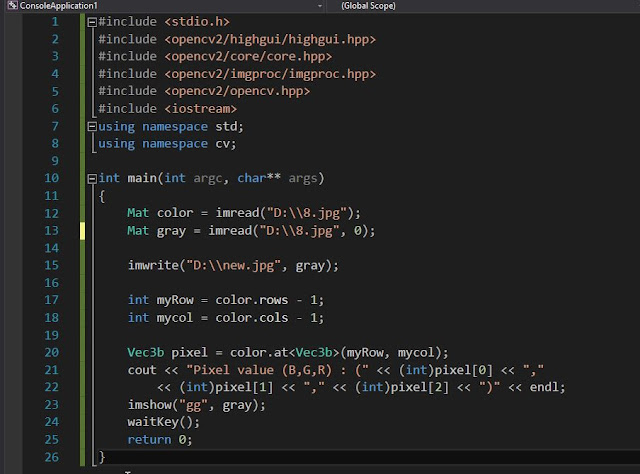Click 'color' variable on line 12
Viewport: 640px width, 474px height.
(x=175, y=213)
